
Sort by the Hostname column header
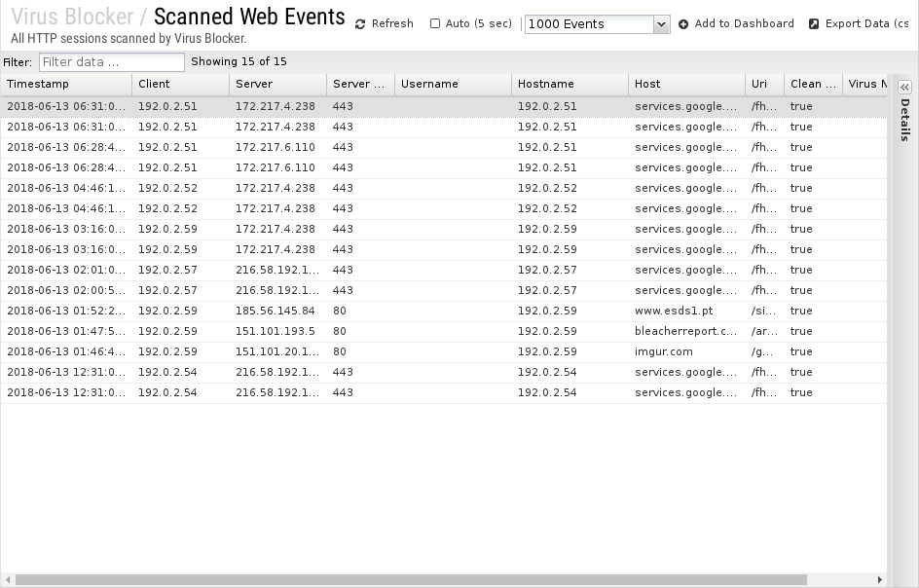[x=570, y=85]
